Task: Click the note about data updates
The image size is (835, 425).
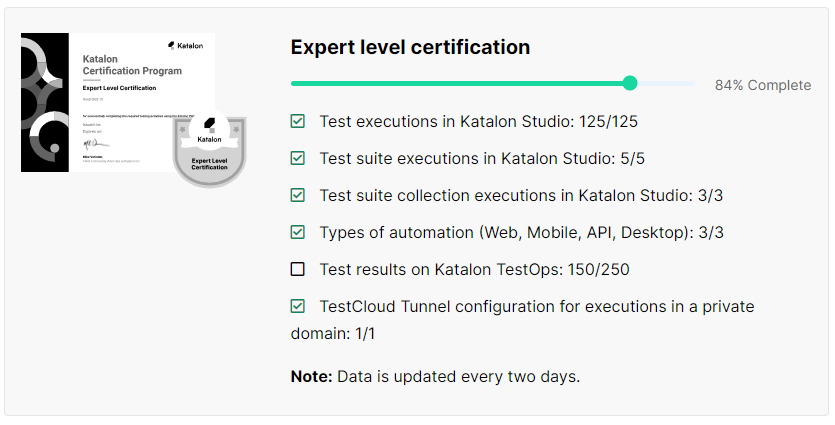Action: pos(435,377)
